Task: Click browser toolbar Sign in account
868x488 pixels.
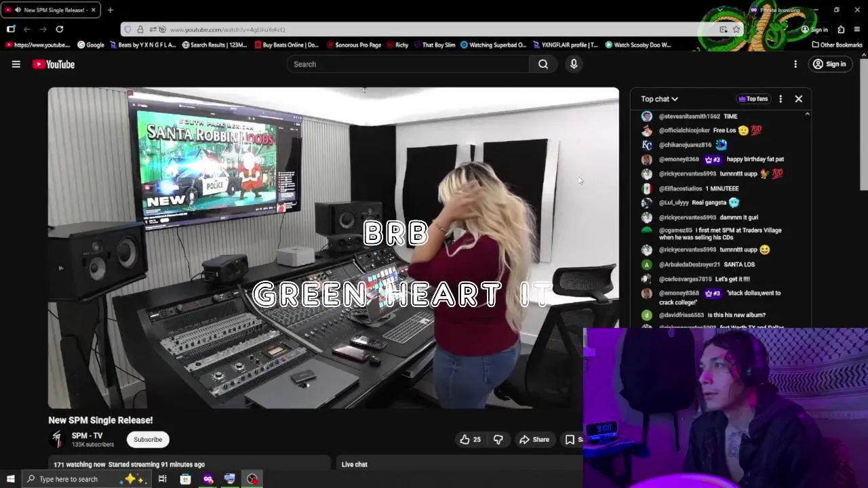Action: click(x=814, y=30)
